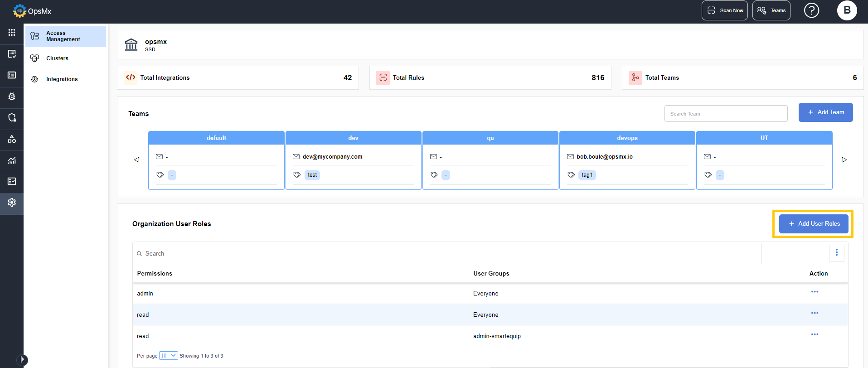Click the Add Team button

click(x=825, y=112)
